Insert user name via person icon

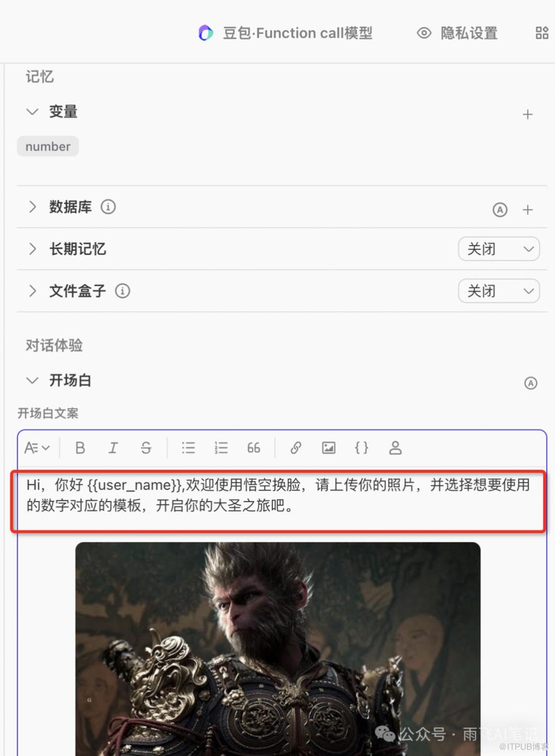pyautogui.click(x=395, y=448)
